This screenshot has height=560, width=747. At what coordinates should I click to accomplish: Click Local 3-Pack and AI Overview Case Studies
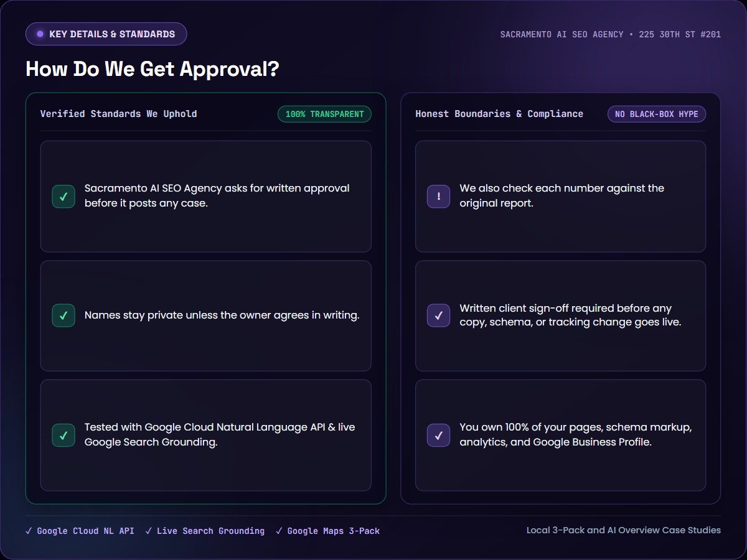point(624,531)
